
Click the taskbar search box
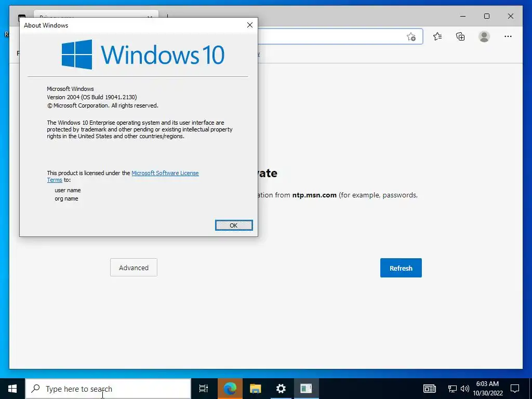tap(108, 389)
